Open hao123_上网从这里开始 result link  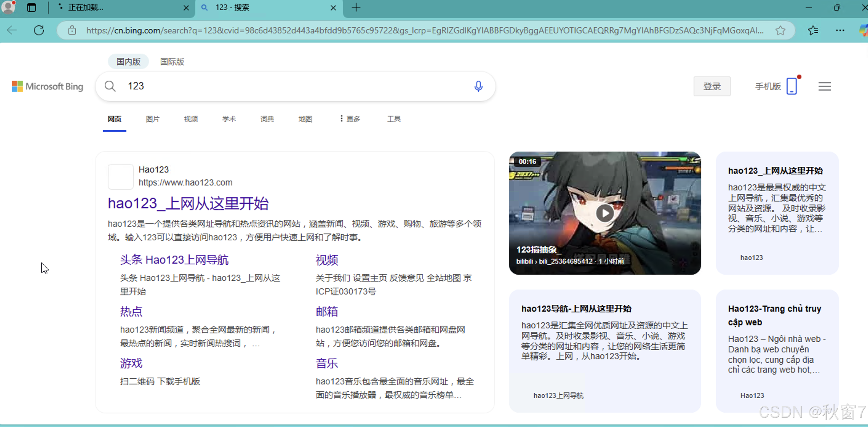point(188,204)
